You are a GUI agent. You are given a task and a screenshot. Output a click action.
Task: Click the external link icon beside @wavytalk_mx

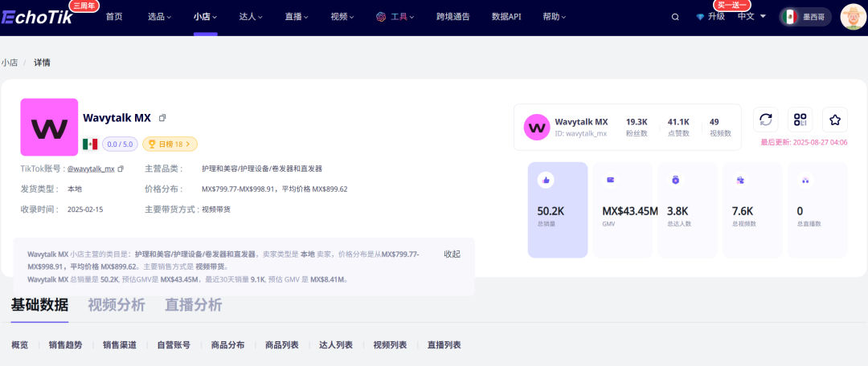121,169
